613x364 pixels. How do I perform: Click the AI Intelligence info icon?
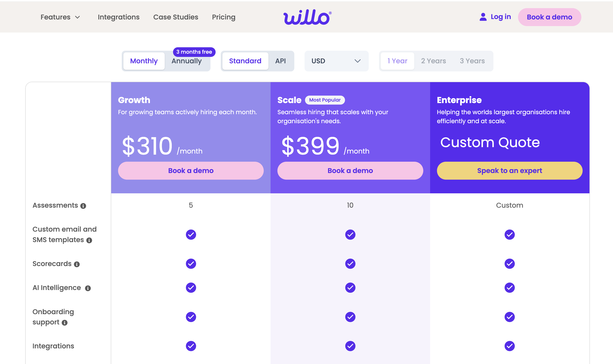[88, 288]
